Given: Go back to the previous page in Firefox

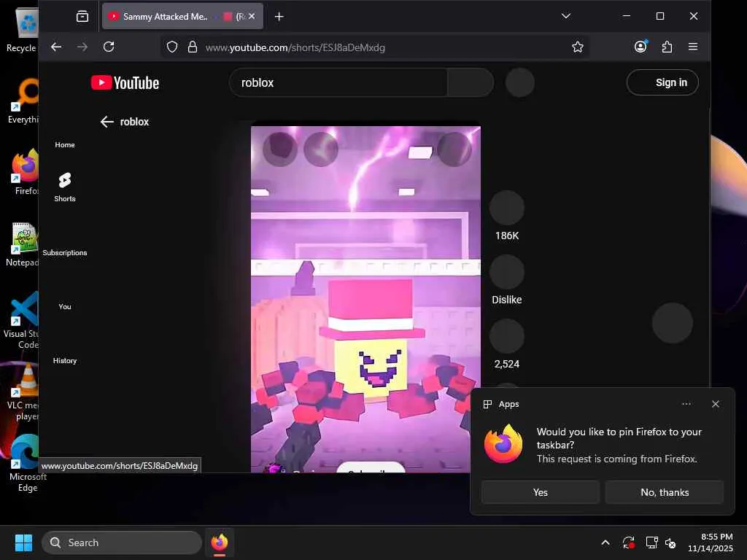Looking at the screenshot, I should 56,47.
